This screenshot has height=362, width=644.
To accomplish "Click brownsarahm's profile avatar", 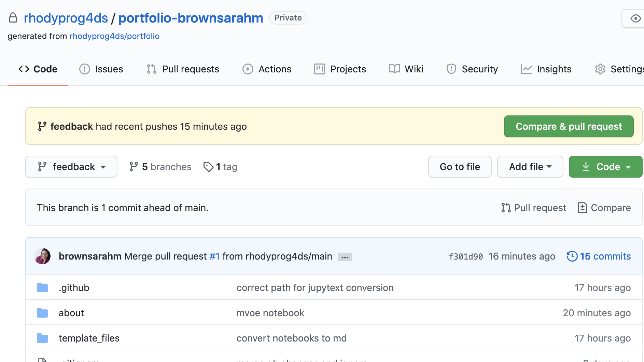I will point(42,256).
